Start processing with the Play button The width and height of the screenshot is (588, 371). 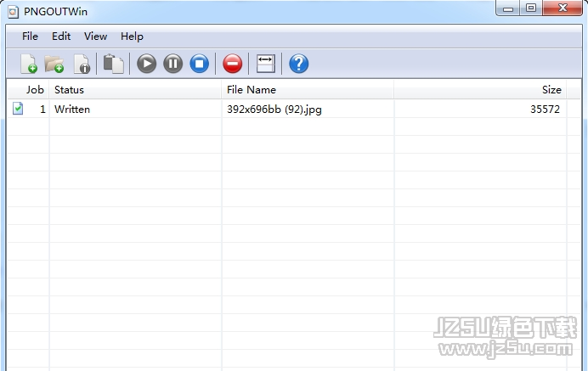point(147,64)
